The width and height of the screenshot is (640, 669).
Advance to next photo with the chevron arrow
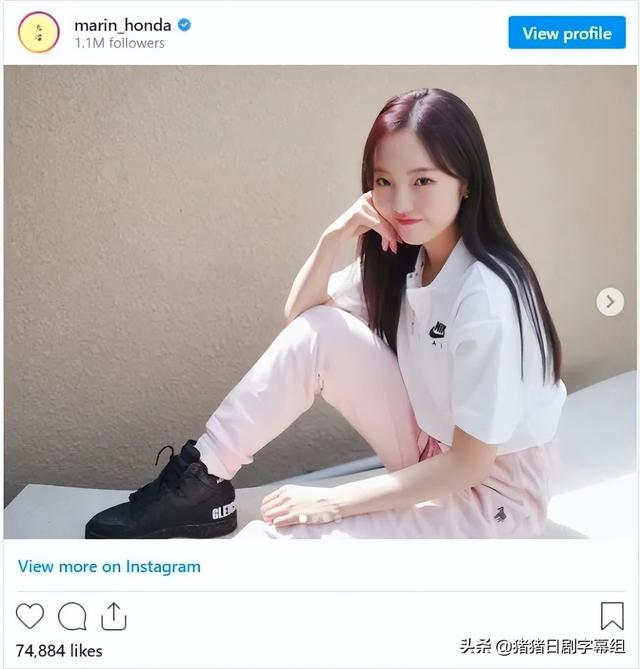point(610,302)
